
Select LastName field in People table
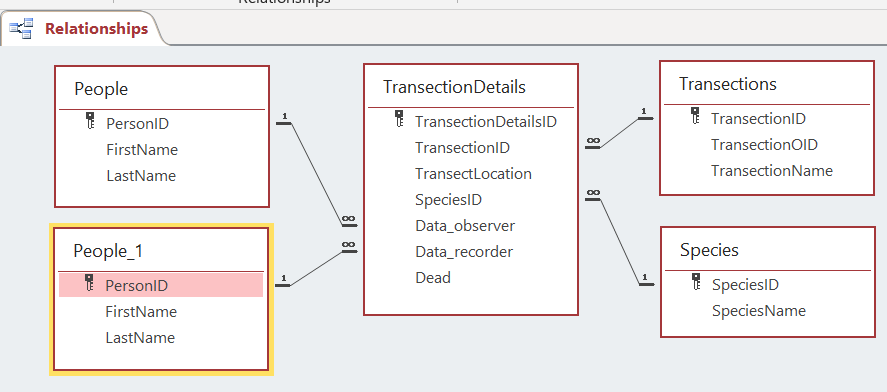click(x=141, y=175)
